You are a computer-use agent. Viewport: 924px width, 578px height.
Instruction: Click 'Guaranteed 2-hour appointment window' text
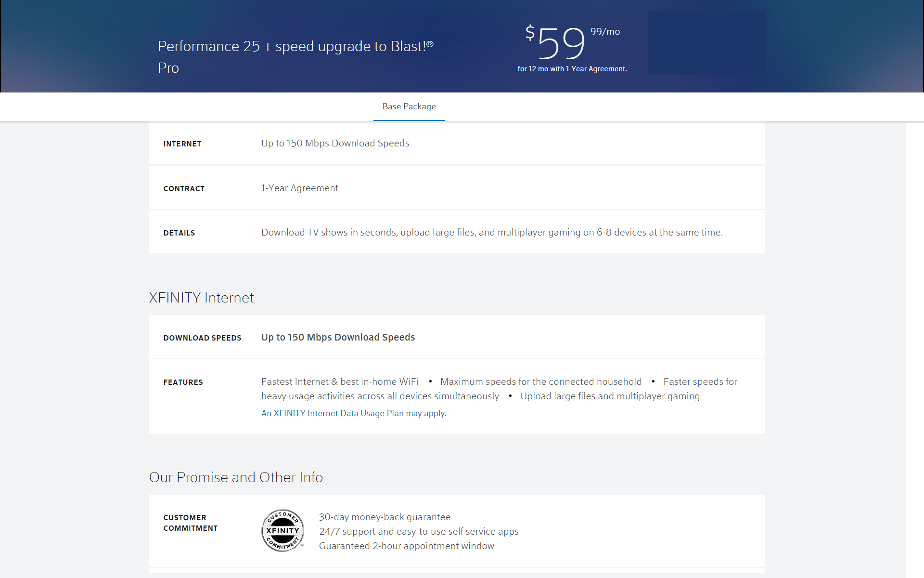tap(406, 546)
